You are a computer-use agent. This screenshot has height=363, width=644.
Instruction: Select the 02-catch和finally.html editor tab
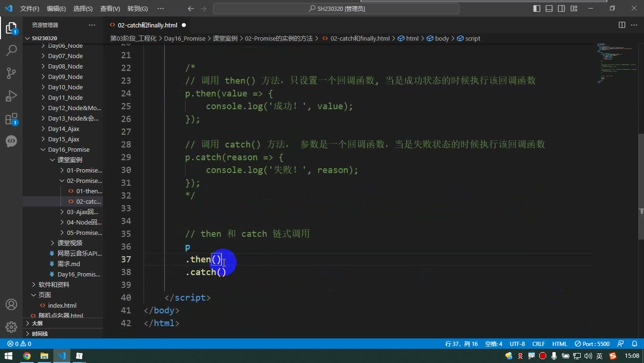[147, 25]
